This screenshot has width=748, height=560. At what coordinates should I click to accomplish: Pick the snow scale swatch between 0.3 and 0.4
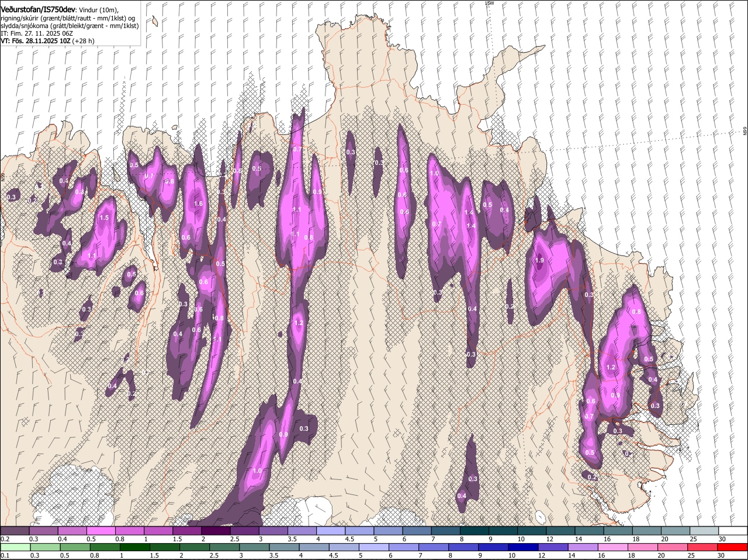(x=43, y=531)
